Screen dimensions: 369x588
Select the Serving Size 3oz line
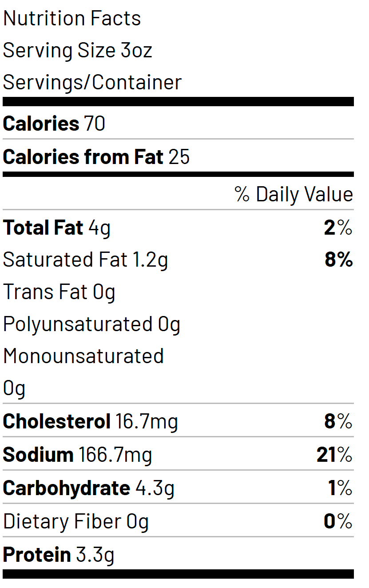[78, 51]
